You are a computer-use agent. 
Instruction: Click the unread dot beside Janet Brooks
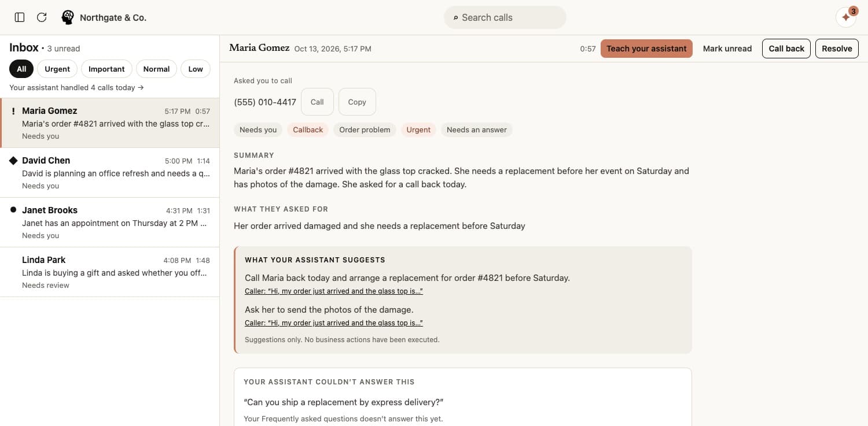coord(13,210)
